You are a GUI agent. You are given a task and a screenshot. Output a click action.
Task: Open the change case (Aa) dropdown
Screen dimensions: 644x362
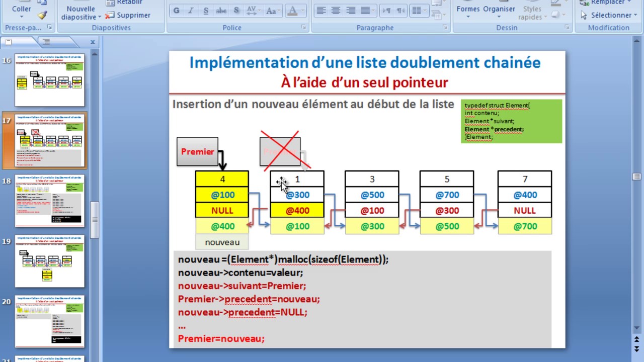(273, 11)
